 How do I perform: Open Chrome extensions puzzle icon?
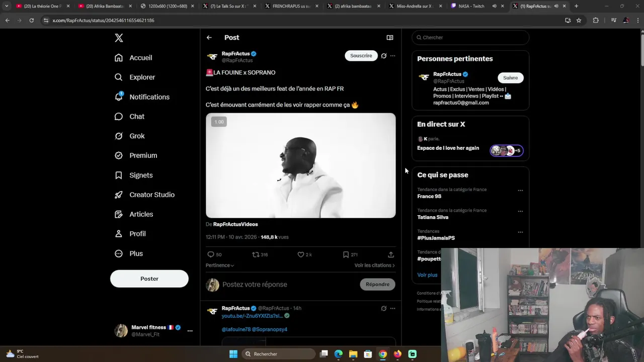pyautogui.click(x=596, y=20)
